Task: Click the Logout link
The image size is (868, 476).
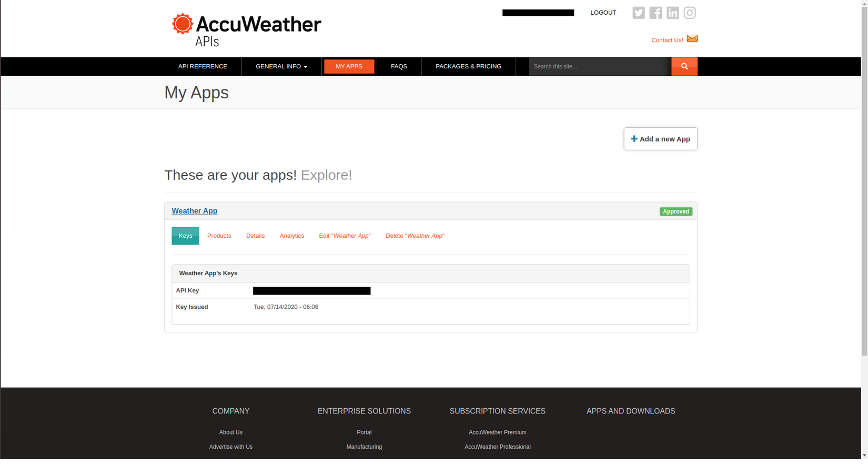Action: pos(603,13)
